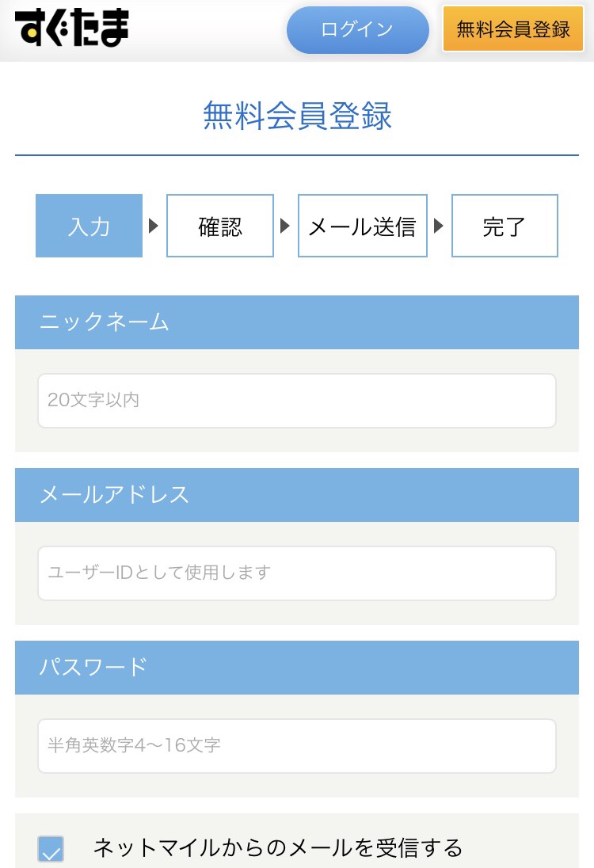Focus the password field with 半角英数字4〜16文字

pos(297,746)
